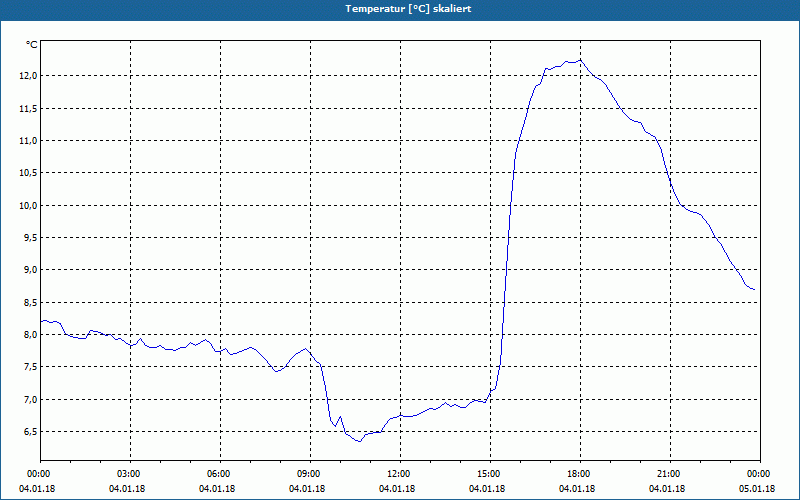Pick the '6,5' y-axis label
This screenshot has height=500, width=800.
point(30,432)
